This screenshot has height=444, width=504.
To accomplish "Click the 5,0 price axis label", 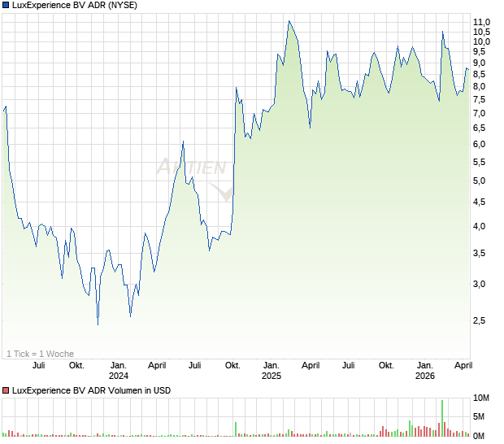I will pyautogui.click(x=480, y=181).
